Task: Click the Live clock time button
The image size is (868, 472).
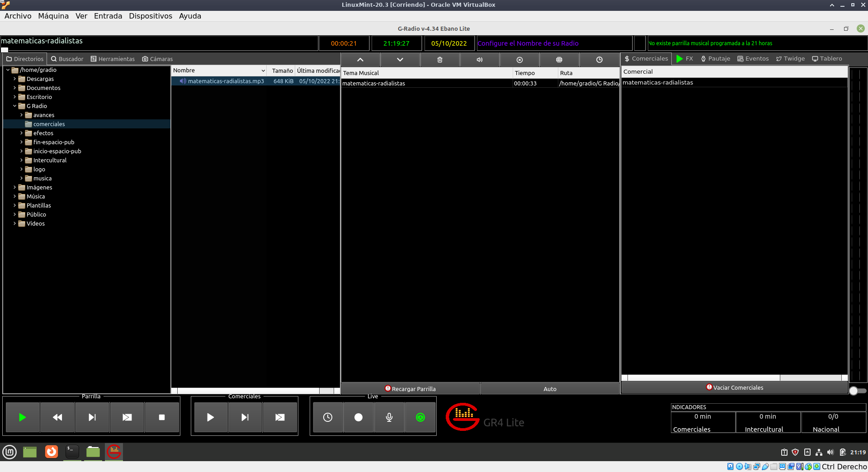Action: tap(328, 417)
